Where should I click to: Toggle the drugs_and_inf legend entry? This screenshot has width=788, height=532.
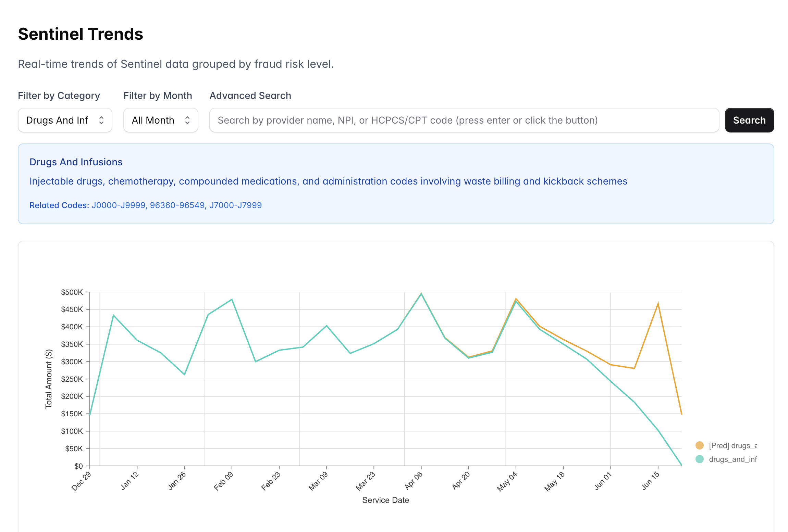732,459
